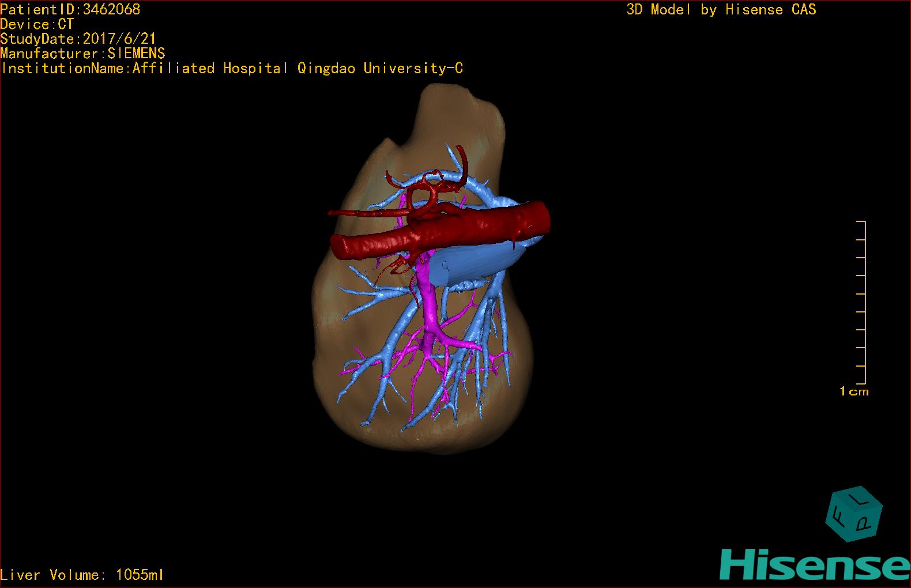This screenshot has width=911, height=588.
Task: Click the Device:CT label
Action: point(37,24)
